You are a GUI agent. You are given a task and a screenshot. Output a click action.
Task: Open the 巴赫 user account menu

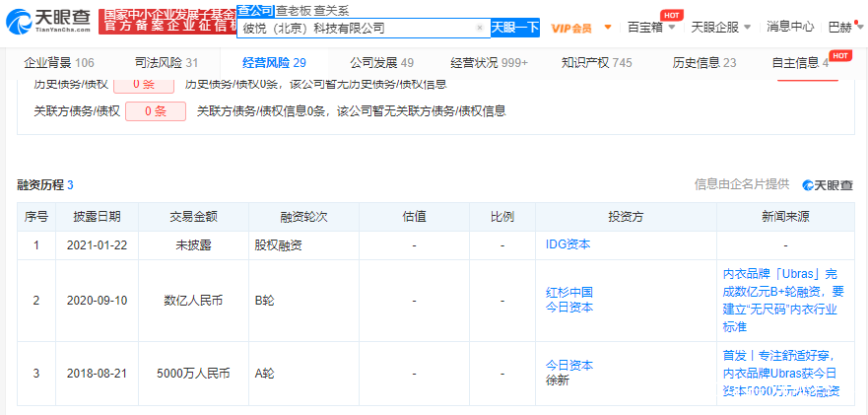pyautogui.click(x=843, y=28)
